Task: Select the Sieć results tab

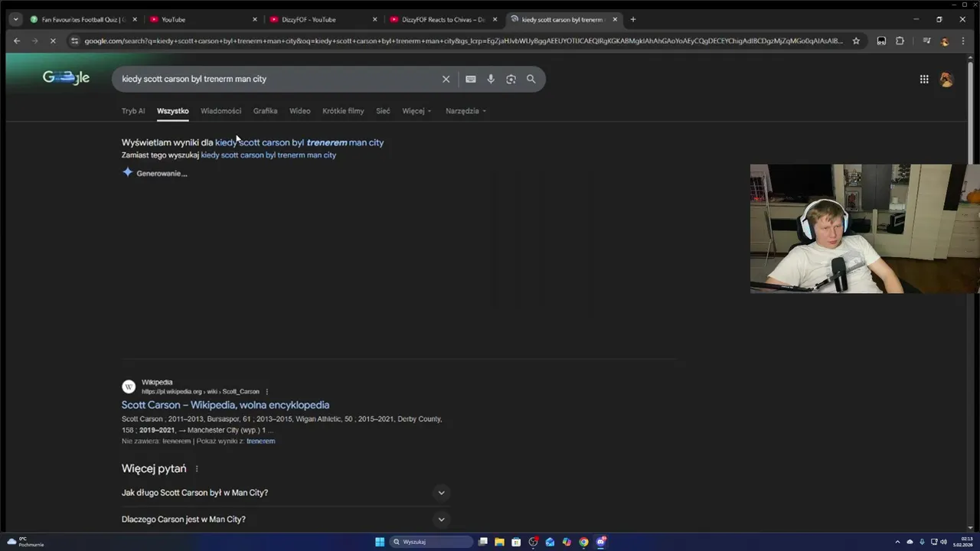Action: [x=383, y=111]
